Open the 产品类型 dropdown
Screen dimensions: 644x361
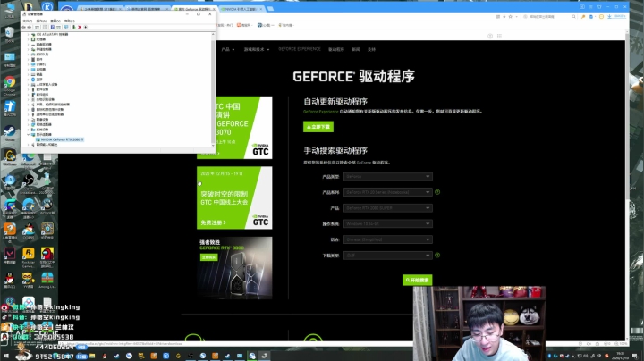click(x=387, y=176)
